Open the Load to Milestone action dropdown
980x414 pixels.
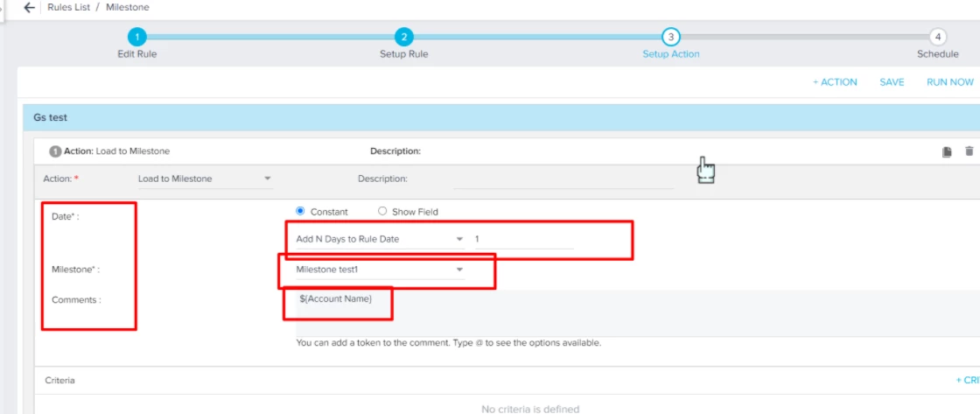tap(205, 179)
